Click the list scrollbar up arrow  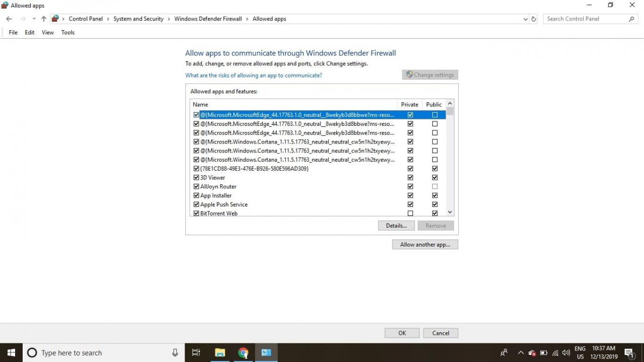coord(450,104)
